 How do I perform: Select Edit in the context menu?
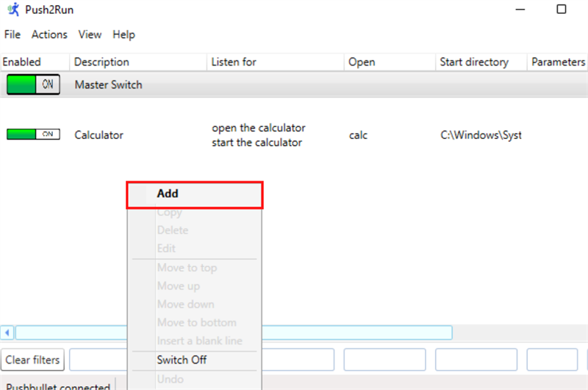195,248
